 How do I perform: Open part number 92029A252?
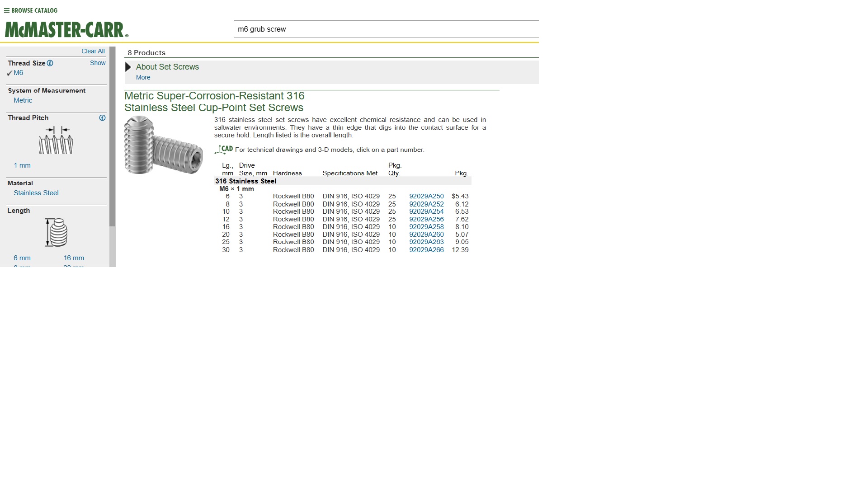pyautogui.click(x=426, y=204)
